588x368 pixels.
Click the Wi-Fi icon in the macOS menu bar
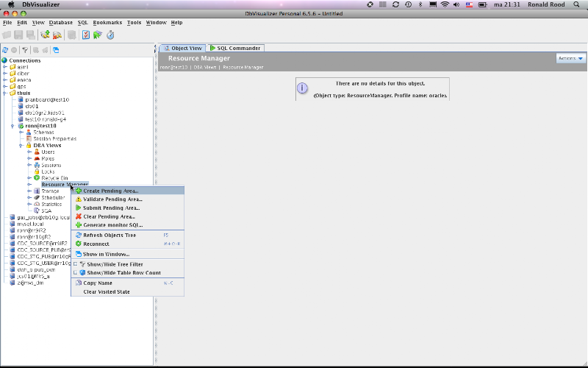click(x=445, y=4)
